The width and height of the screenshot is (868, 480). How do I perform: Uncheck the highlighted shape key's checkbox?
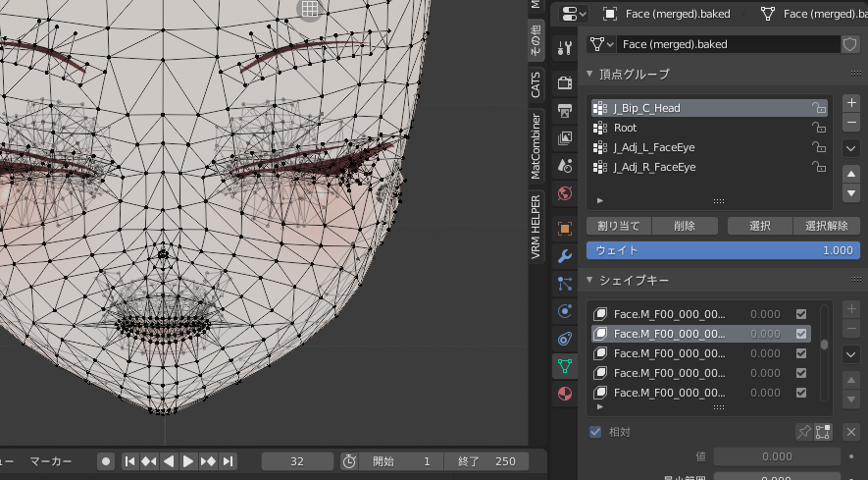pyautogui.click(x=801, y=334)
